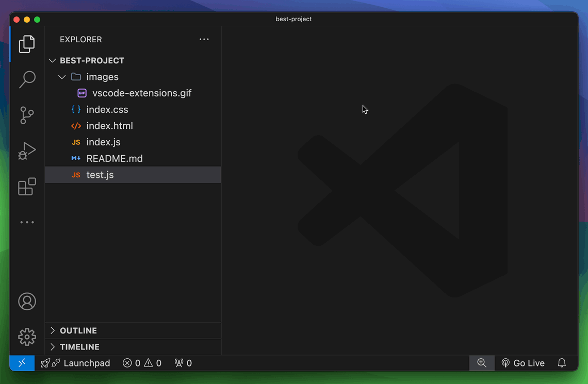Click the zoom magnifier status bar icon
The height and width of the screenshot is (384, 588).
(x=482, y=363)
